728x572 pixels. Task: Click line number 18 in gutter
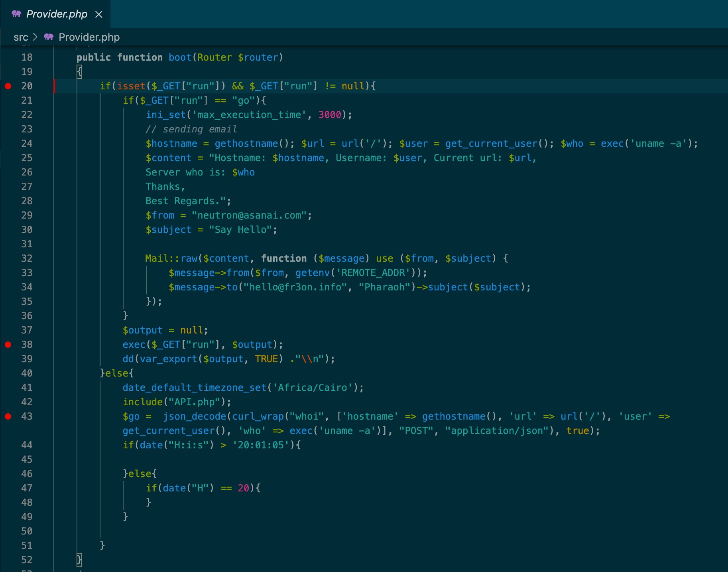tap(27, 57)
